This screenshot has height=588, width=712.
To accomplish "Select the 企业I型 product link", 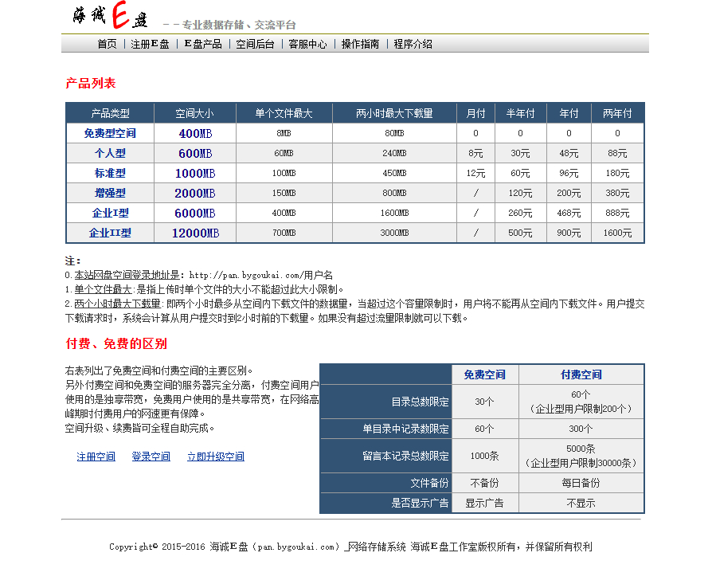I will point(111,213).
